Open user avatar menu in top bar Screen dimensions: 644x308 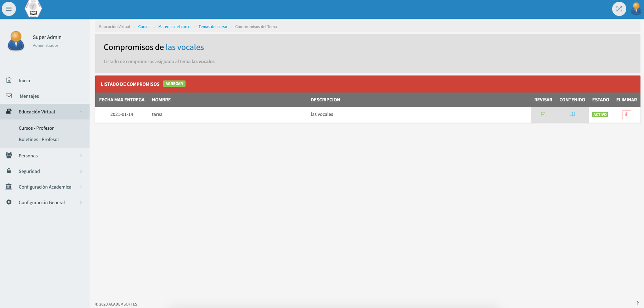point(636,9)
